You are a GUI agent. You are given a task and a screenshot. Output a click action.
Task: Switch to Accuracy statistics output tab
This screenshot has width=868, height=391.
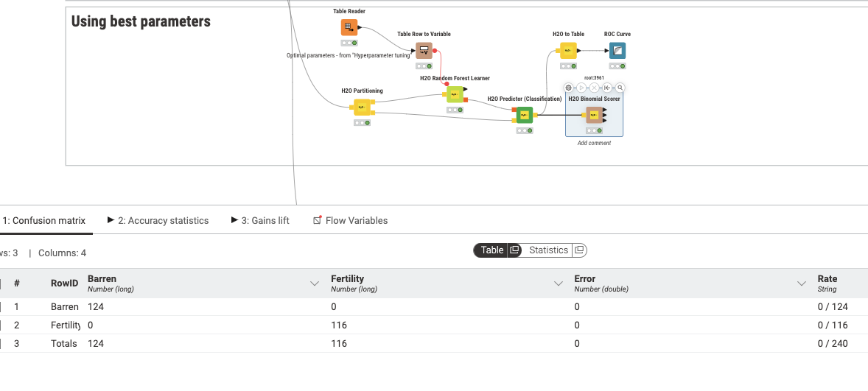[x=158, y=220]
